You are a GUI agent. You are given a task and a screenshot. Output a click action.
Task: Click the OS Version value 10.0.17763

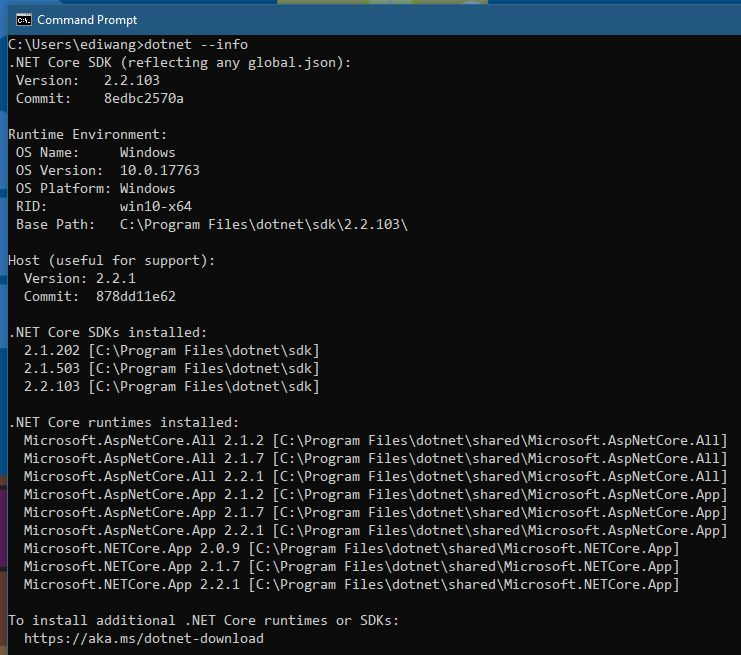160,170
